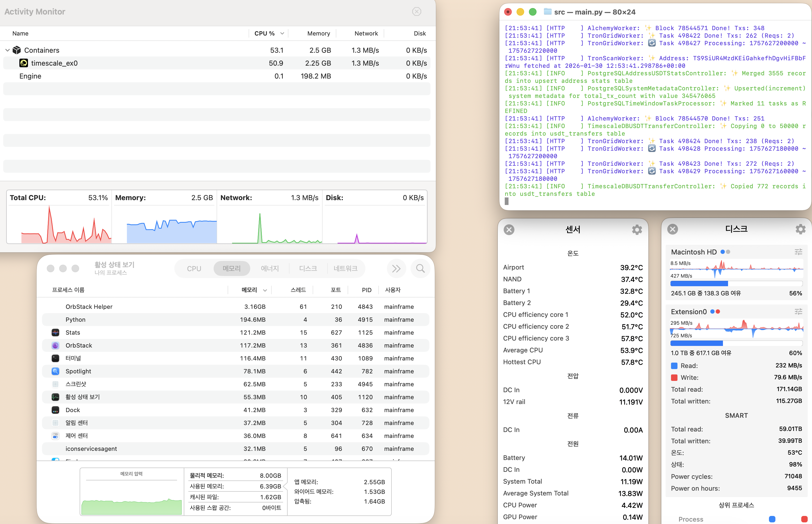Image resolution: width=812 pixels, height=524 pixels.
Task: Select the Engine row in Containers
Action: coord(30,76)
